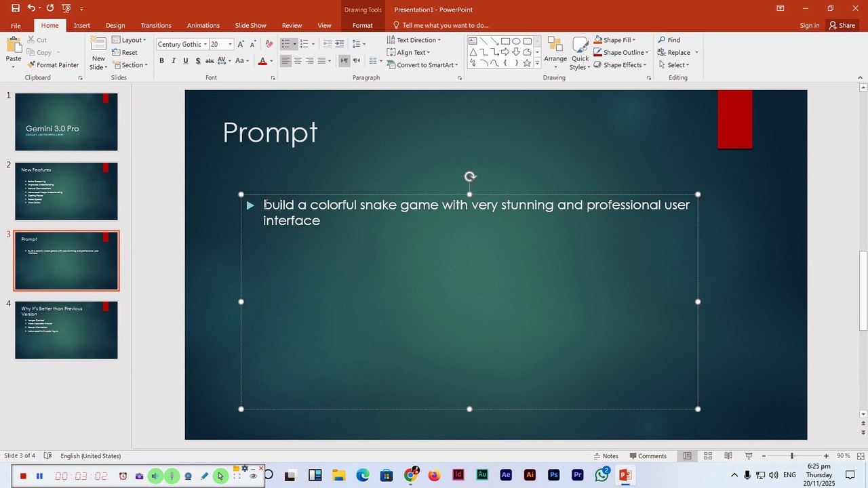Screen dimensions: 868x488
Task: Select the five-point Star shape
Action: point(527,63)
